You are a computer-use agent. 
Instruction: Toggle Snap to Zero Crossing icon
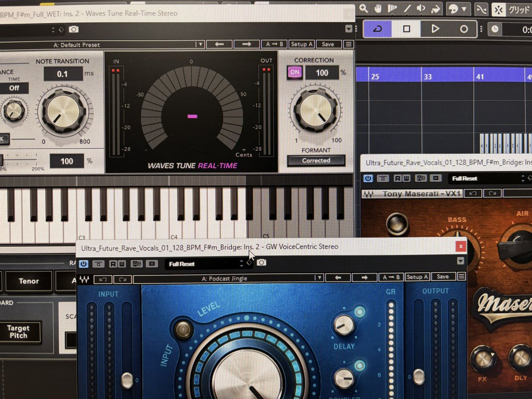pos(481,8)
